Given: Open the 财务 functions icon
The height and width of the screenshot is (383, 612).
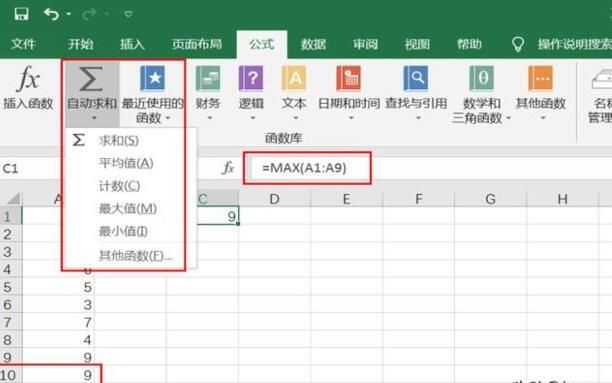Looking at the screenshot, I should pyautogui.click(x=208, y=78).
